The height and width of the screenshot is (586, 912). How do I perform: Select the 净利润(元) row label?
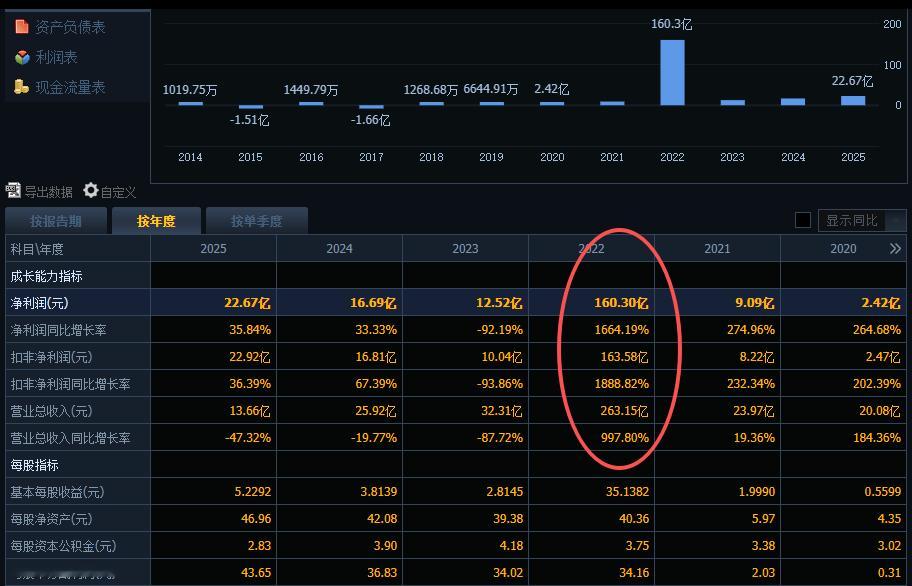click(x=40, y=303)
